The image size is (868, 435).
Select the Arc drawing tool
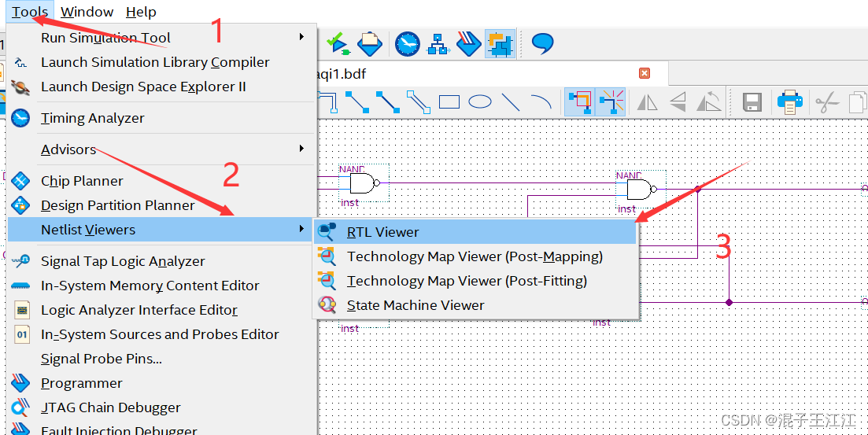click(x=541, y=101)
